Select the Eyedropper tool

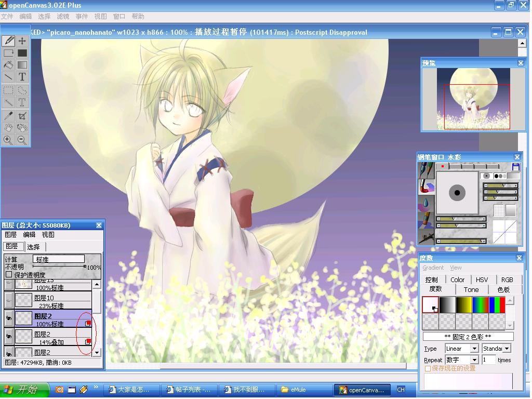click(x=8, y=116)
